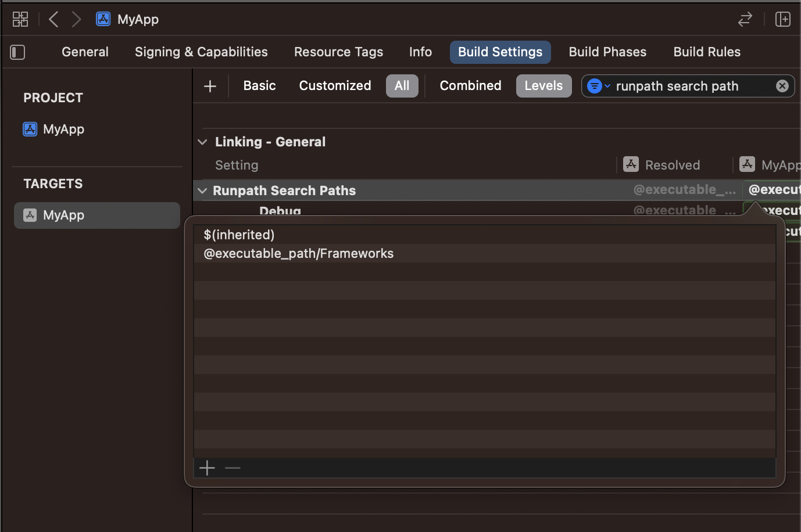Image resolution: width=801 pixels, height=532 pixels.
Task: Click the swap editor arrows icon
Action: 745,19
